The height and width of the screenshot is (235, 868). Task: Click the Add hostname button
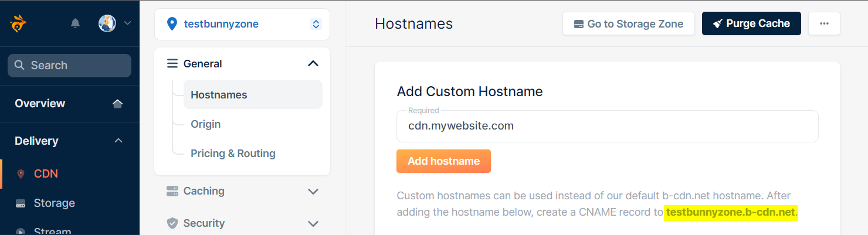[444, 161]
